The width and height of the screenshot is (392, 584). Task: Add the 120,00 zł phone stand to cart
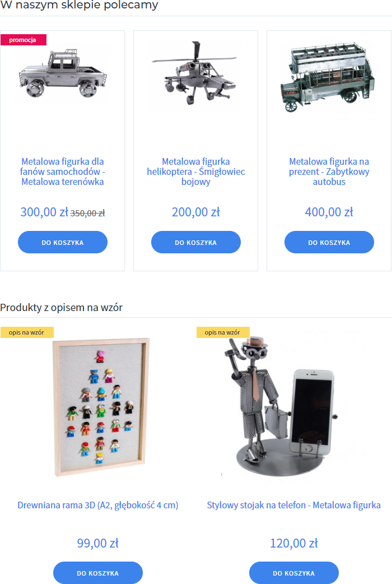pos(294,573)
